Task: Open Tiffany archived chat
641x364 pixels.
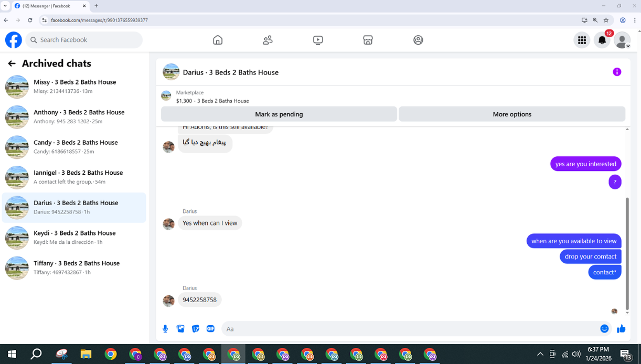Action: [74, 267]
